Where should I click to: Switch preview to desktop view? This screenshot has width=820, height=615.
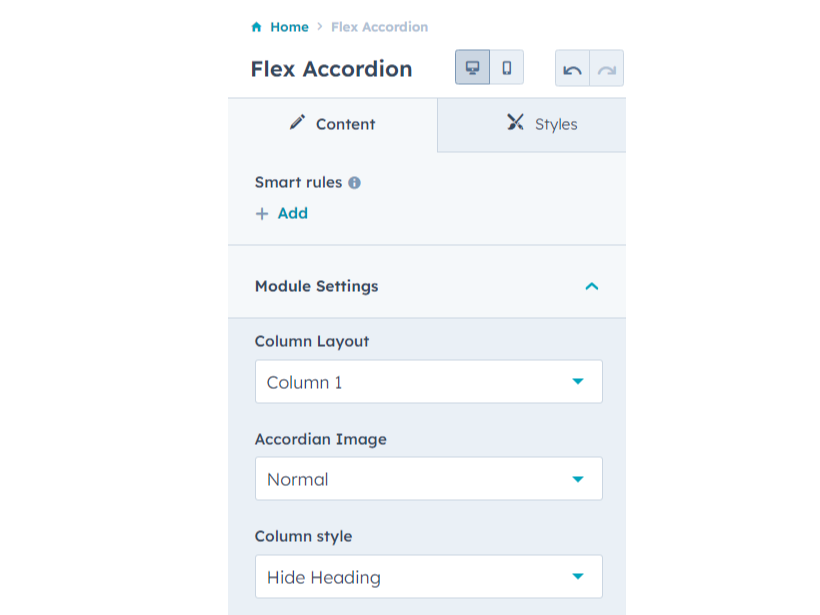472,67
